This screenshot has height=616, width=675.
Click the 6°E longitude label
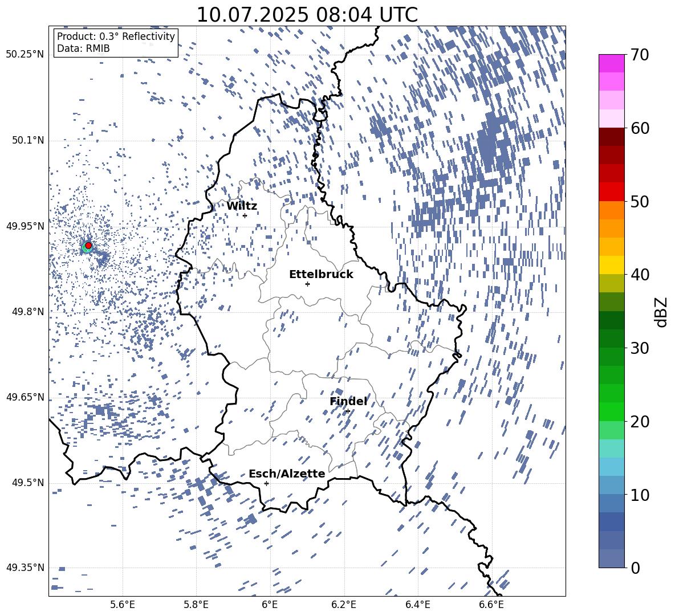pyautogui.click(x=270, y=605)
